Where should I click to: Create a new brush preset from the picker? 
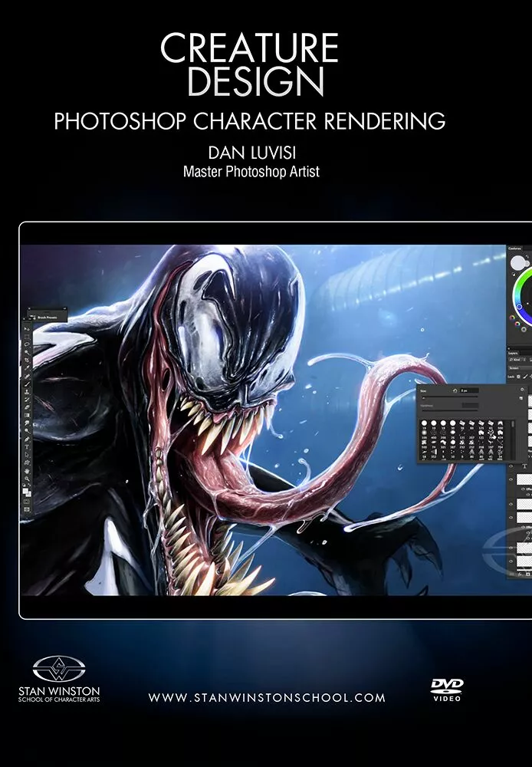tap(521, 398)
